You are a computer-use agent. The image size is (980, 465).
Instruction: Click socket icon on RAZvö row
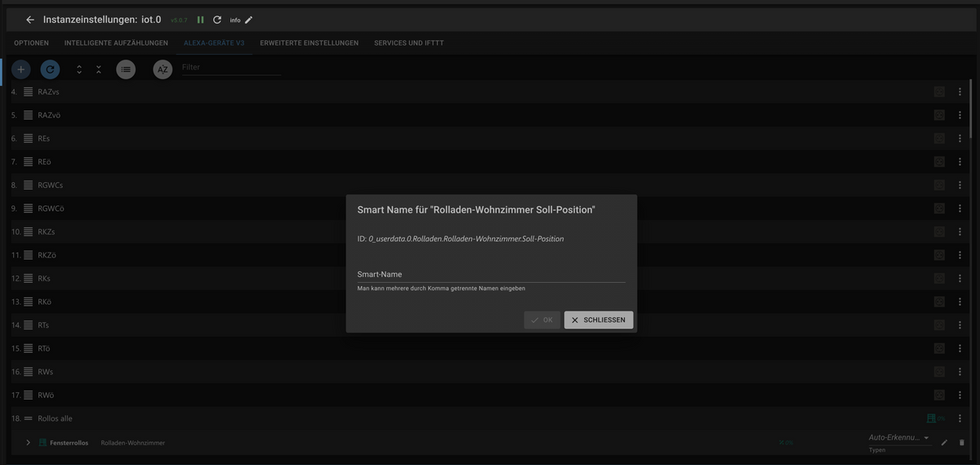click(939, 115)
